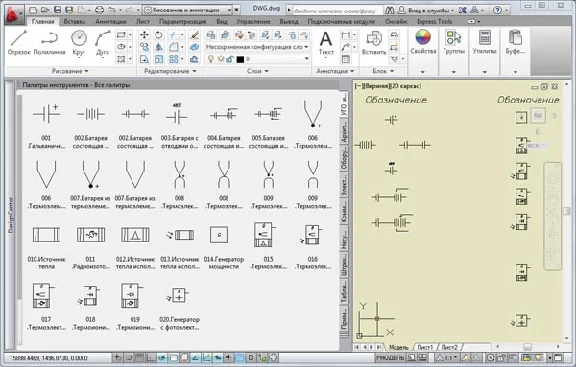Viewport: 576px width, 367px height.
Task: Open the Несохраненная конфигурация layer state dropdown
Action: click(x=257, y=47)
